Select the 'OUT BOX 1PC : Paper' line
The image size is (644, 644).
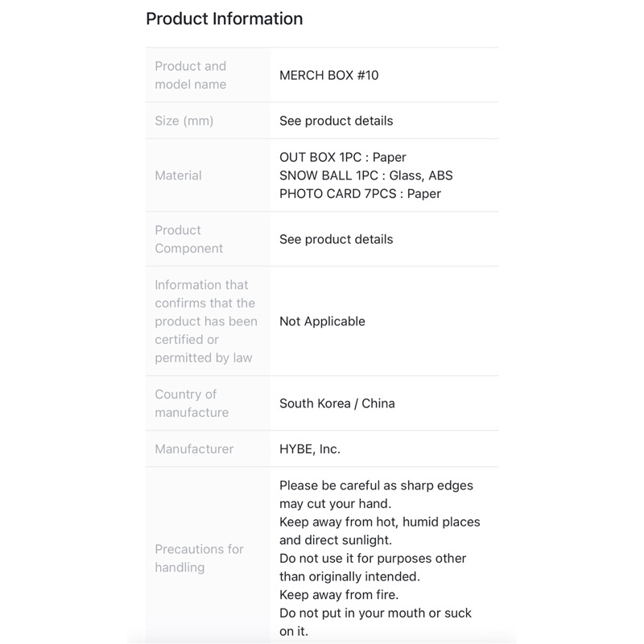pyautogui.click(x=343, y=158)
